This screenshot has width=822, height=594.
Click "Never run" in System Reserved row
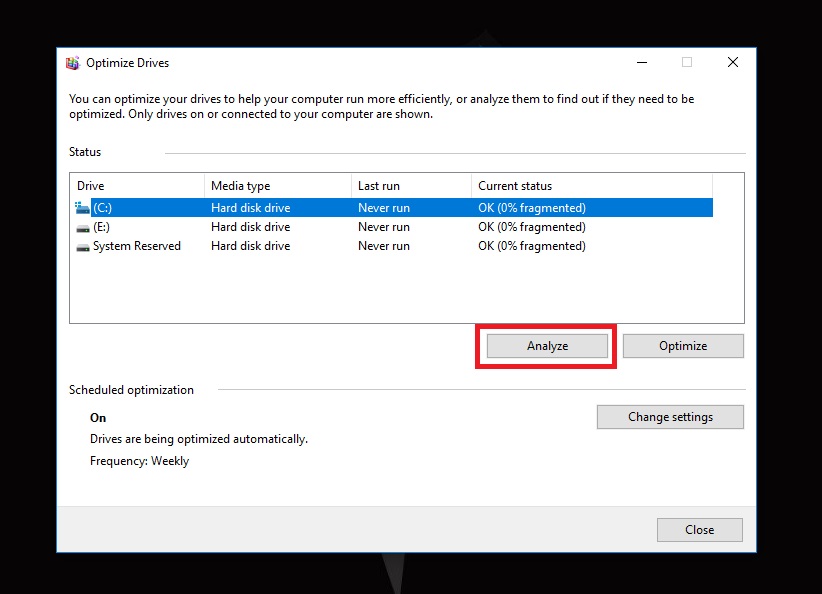tap(384, 246)
